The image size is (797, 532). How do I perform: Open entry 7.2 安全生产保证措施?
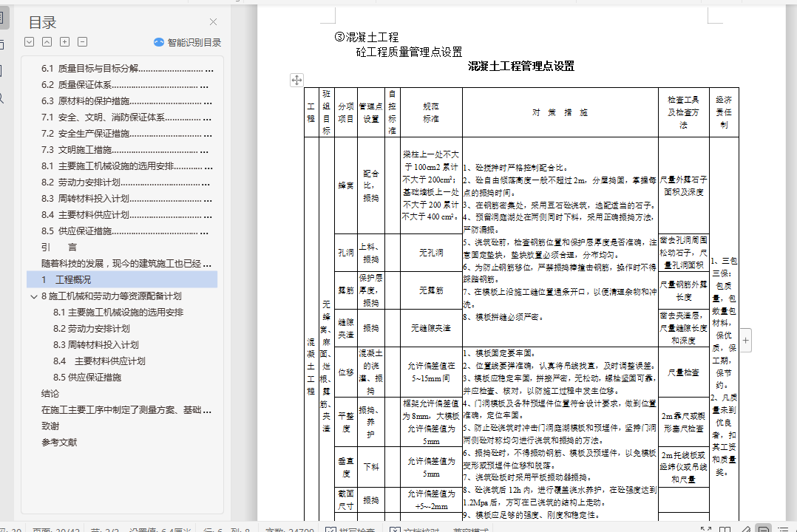pos(126,134)
